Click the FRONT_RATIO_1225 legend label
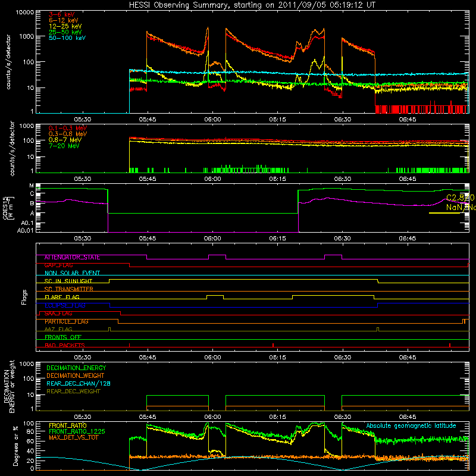Screen dimensions: 476x476 [77, 431]
